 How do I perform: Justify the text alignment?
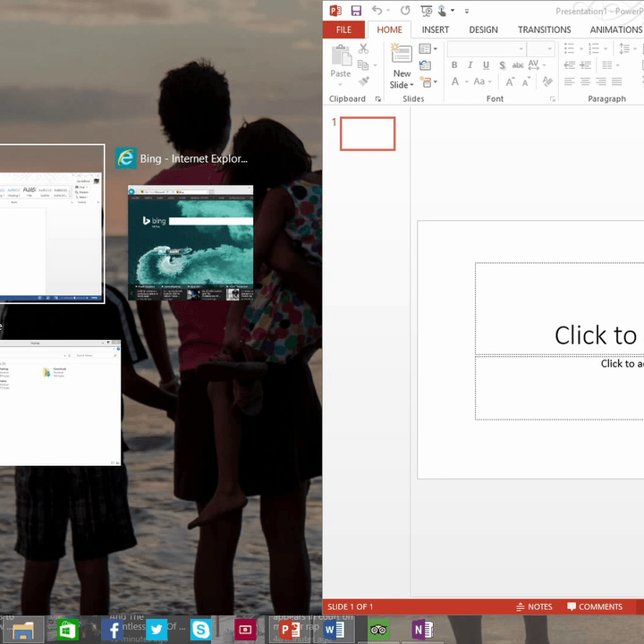tap(616, 81)
